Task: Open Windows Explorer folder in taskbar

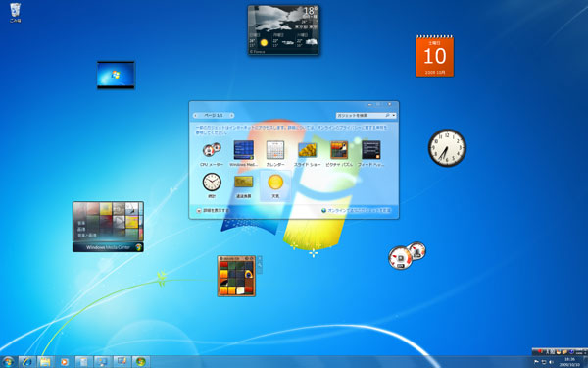Action: pos(45,362)
